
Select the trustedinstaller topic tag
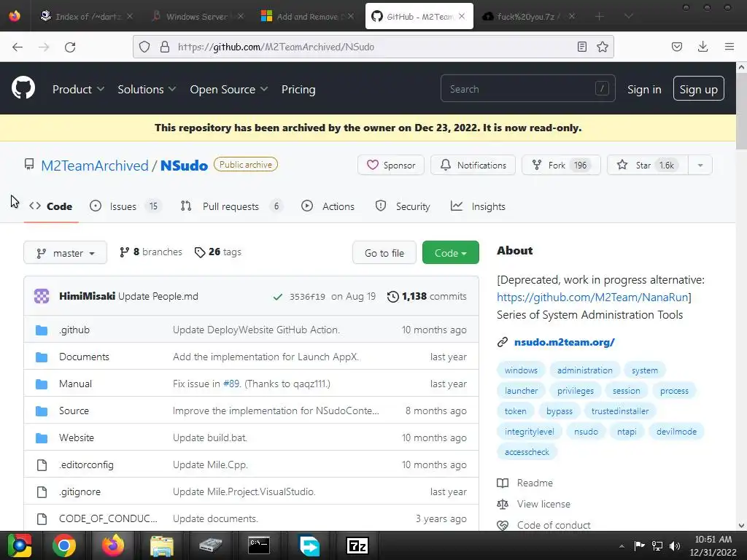[620, 411]
